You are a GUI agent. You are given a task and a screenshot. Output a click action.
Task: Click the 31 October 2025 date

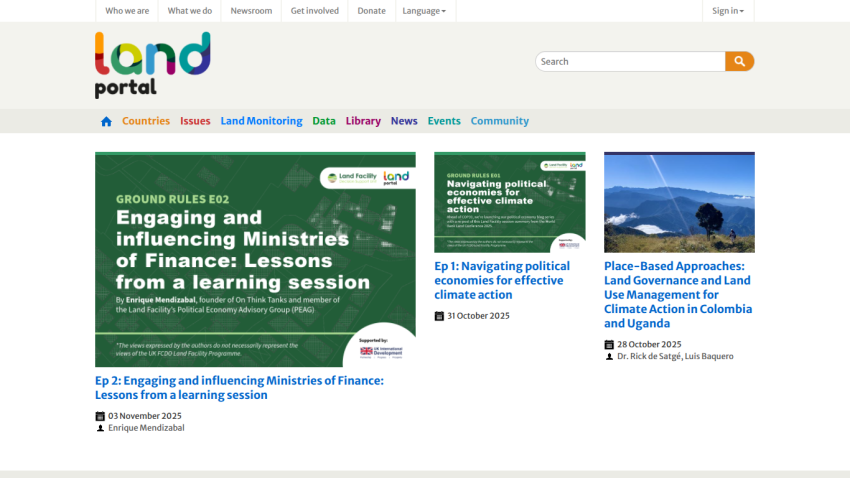tap(478, 315)
